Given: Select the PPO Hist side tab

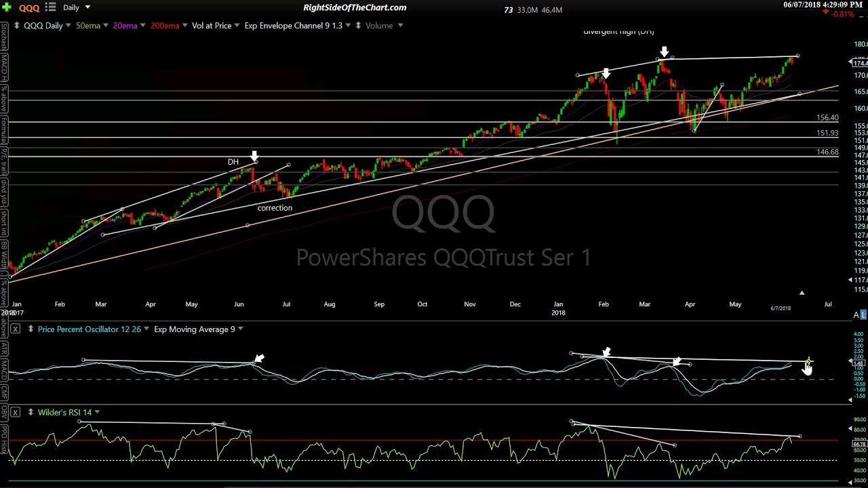Looking at the screenshot, I should 4,441.
